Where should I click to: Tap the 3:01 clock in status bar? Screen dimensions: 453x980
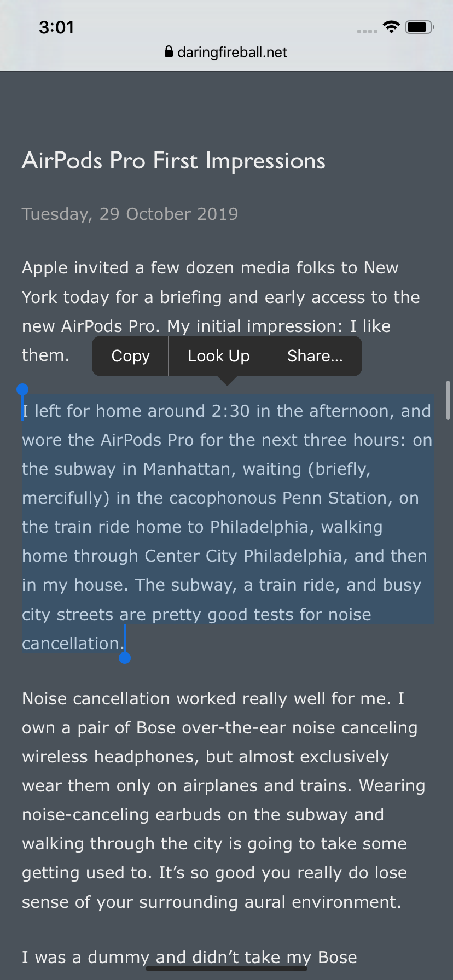click(x=56, y=27)
